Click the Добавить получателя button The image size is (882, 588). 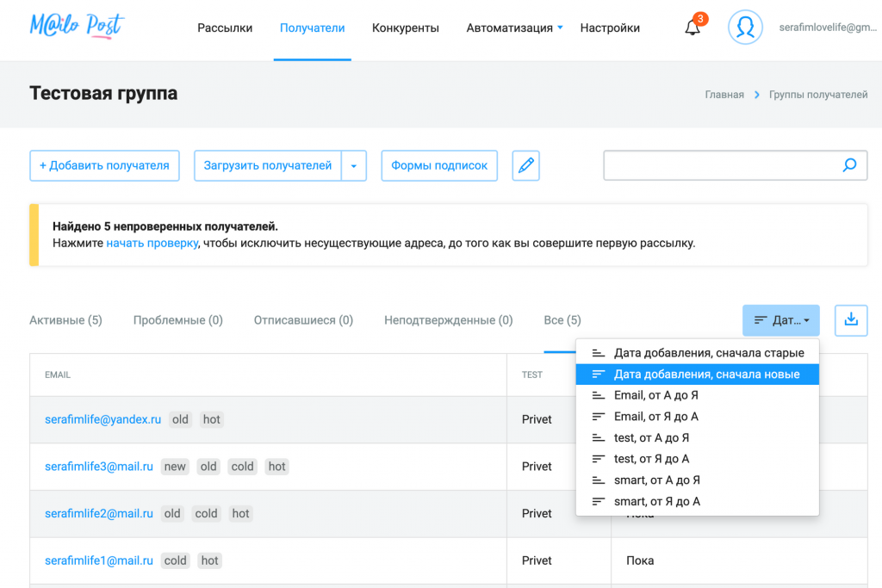coord(104,166)
